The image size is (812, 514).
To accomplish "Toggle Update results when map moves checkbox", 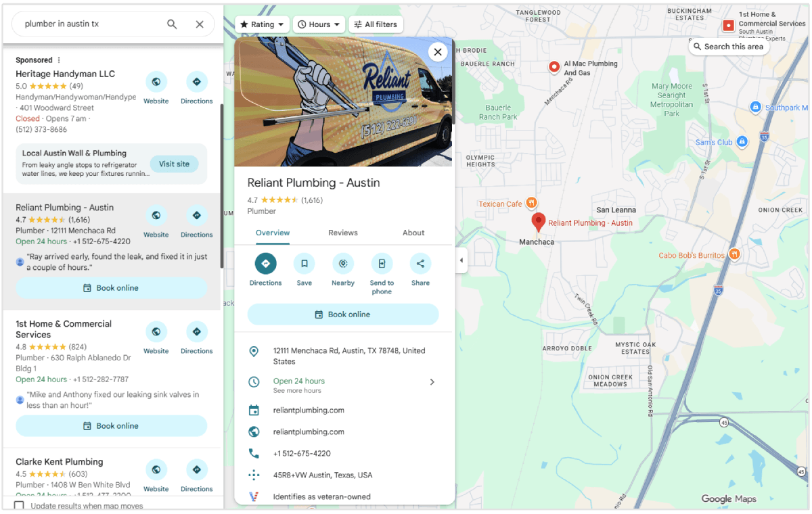I will click(20, 506).
